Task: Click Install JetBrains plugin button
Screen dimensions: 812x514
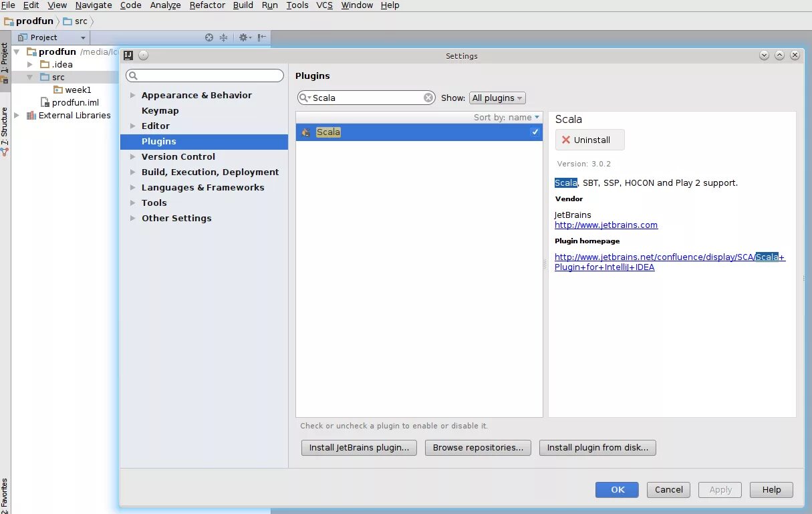Action: pos(360,448)
